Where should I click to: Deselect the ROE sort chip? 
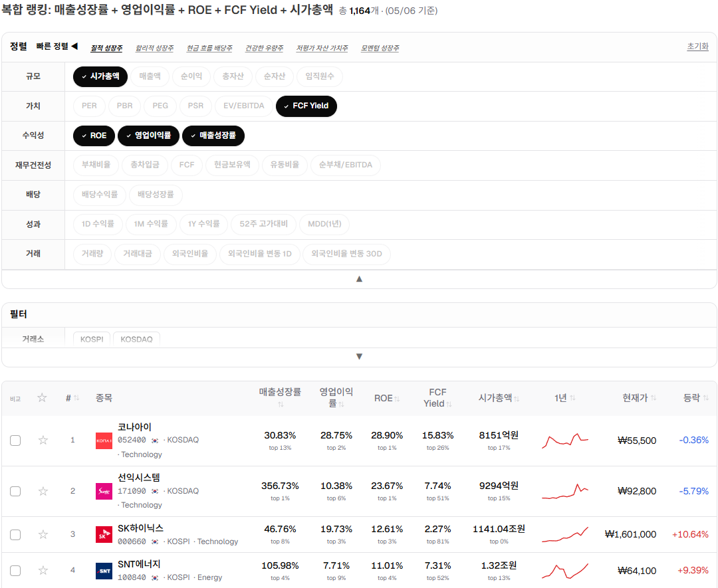pos(94,136)
